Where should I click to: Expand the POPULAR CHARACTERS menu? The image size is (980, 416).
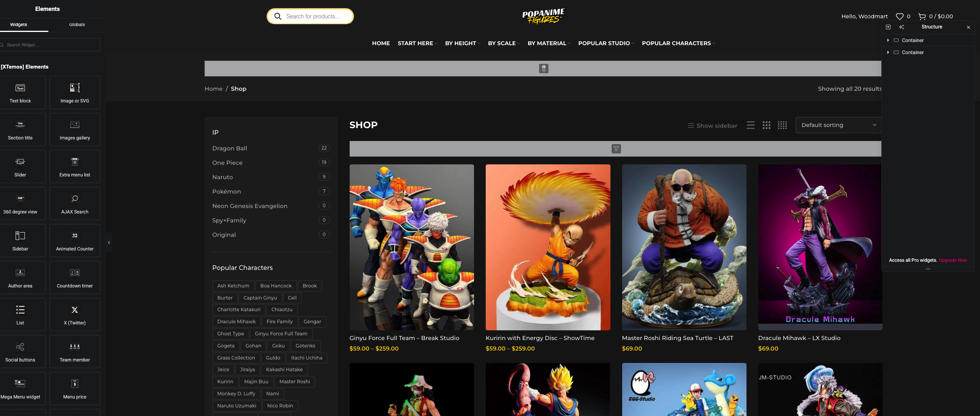(x=679, y=43)
